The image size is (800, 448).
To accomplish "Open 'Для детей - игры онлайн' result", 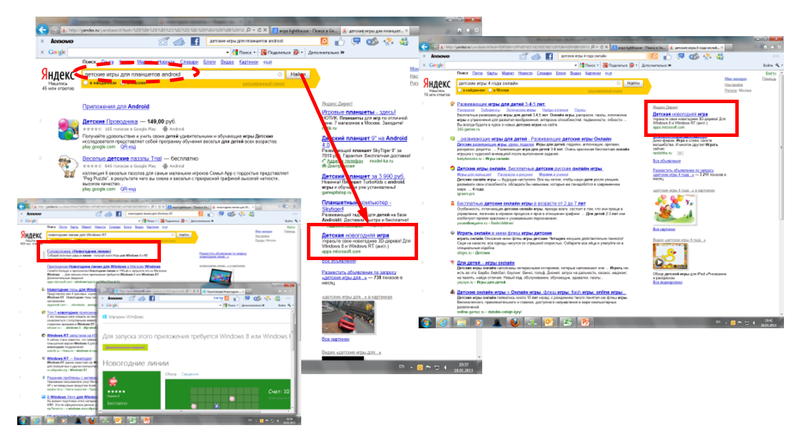I will click(485, 263).
